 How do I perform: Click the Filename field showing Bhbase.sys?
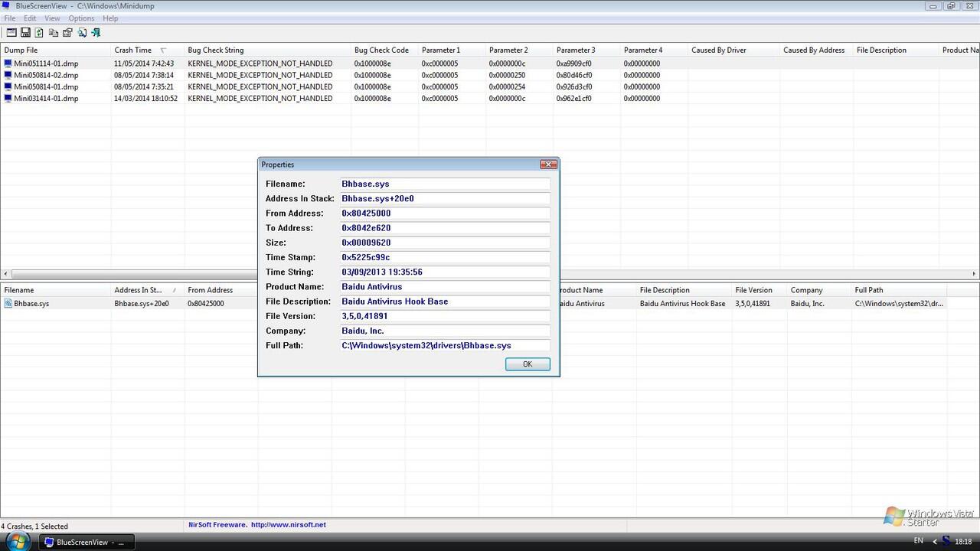pyautogui.click(x=445, y=184)
